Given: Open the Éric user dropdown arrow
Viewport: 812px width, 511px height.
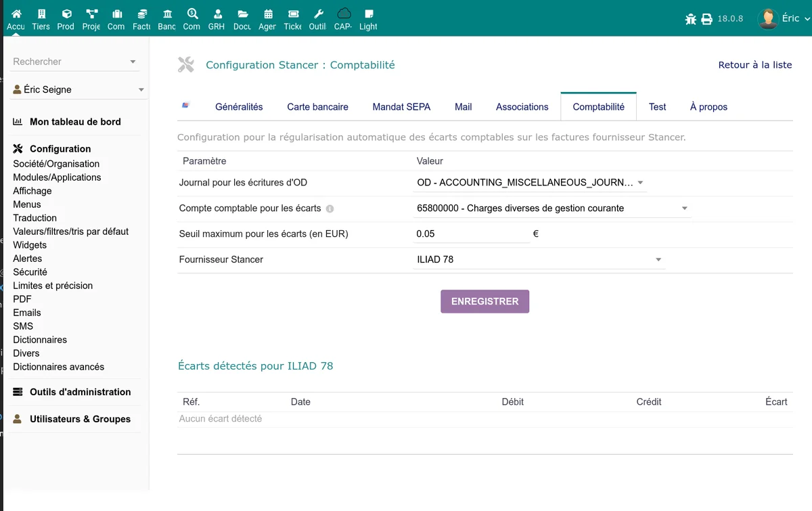Looking at the screenshot, I should [807, 20].
